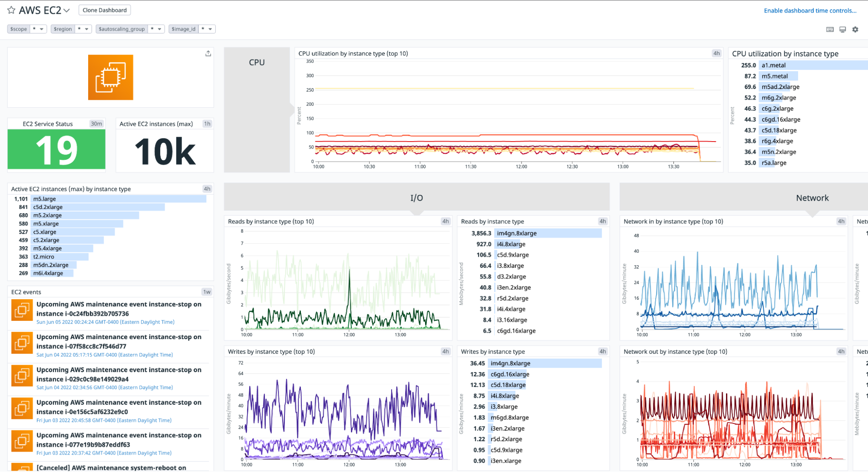The height and width of the screenshot is (472, 868).
Task: Open the keyboard shortcuts icon
Action: point(829,29)
